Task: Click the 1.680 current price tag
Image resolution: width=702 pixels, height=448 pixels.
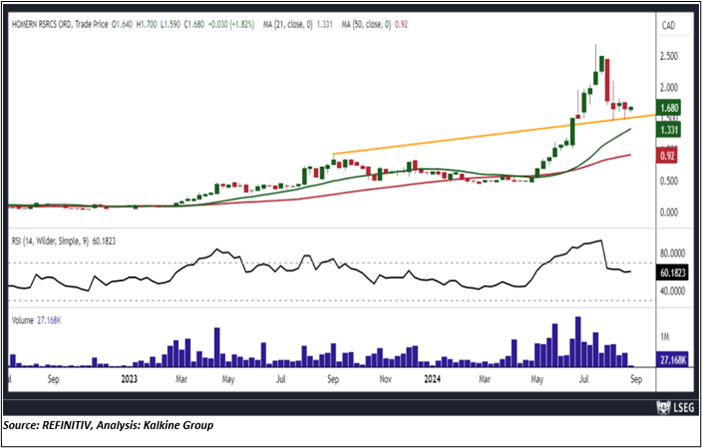Action: click(x=669, y=108)
